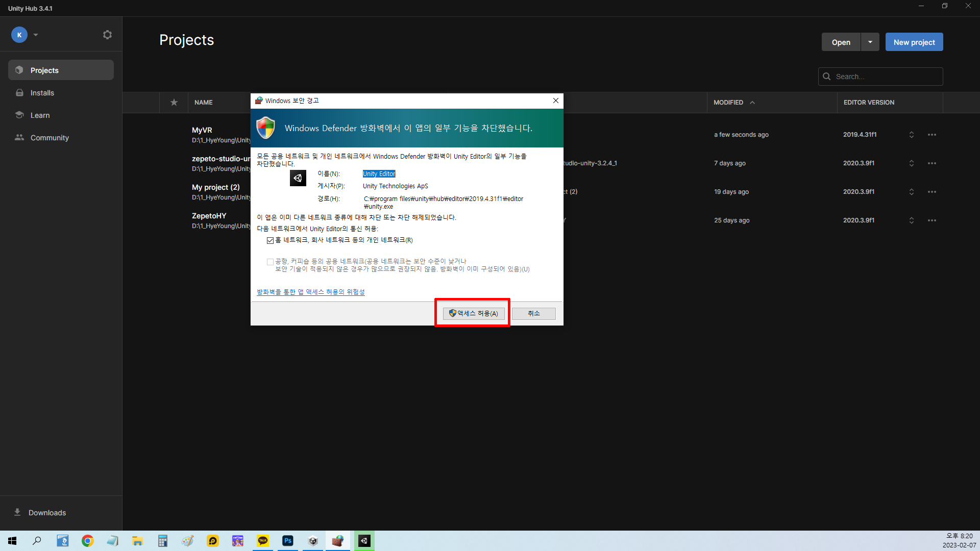980x551 pixels.
Task: Open the taskbar search icon
Action: (x=37, y=541)
